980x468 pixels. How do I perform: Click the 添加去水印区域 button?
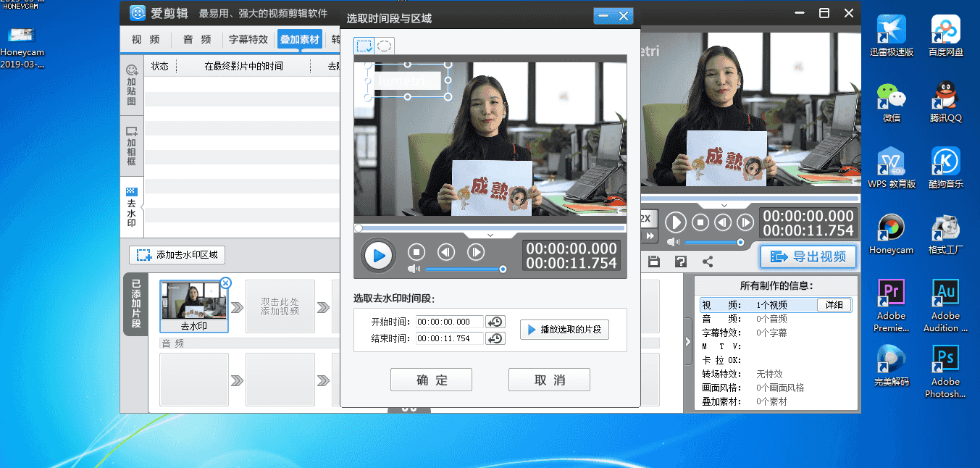point(177,255)
